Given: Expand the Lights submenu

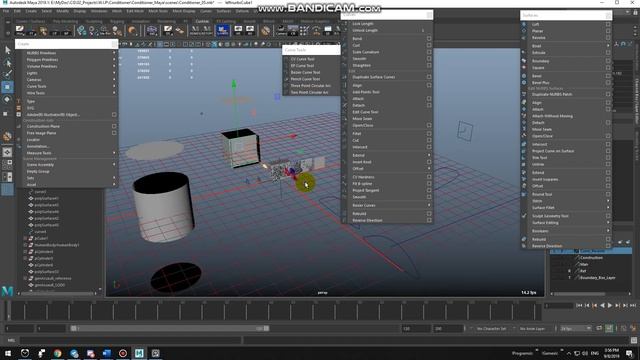Looking at the screenshot, I should tap(114, 73).
